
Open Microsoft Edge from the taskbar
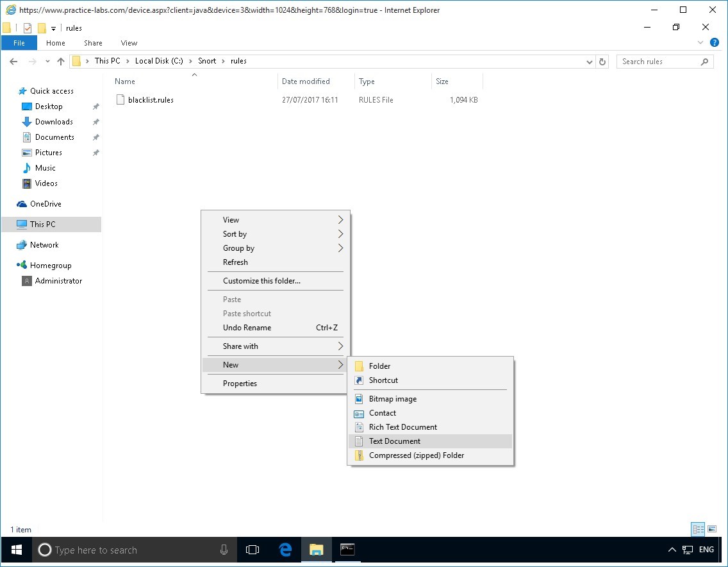[285, 550]
